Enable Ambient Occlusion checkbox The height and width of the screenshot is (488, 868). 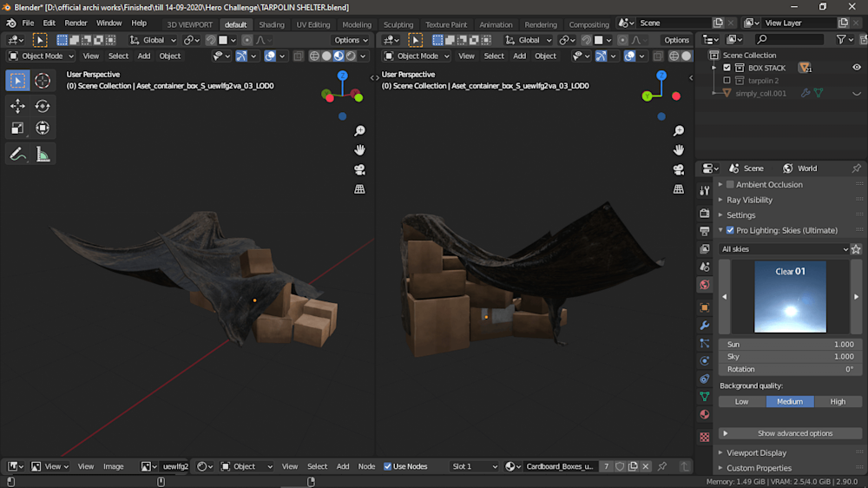[x=730, y=184]
